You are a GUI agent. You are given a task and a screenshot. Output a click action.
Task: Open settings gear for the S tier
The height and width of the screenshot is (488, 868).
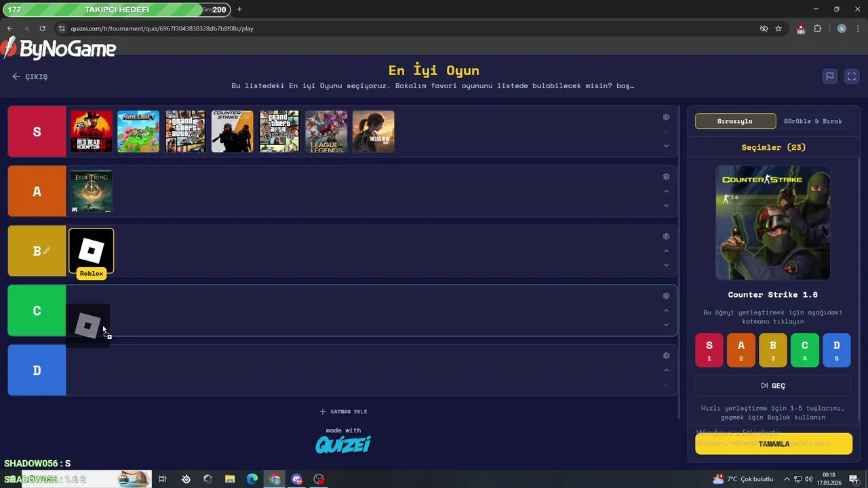[x=666, y=117]
